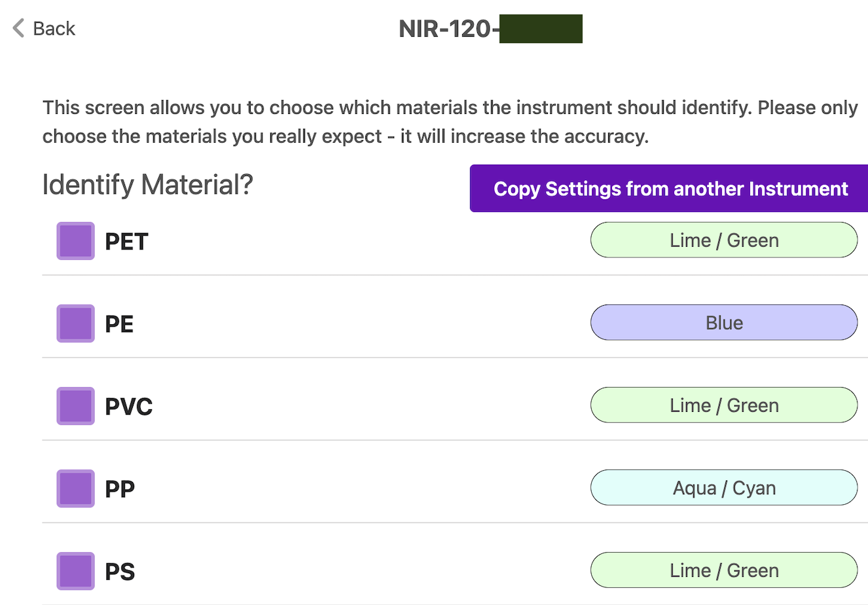Click the NIR-120 instrument title
Screen dimensions: 868x605
click(x=445, y=29)
